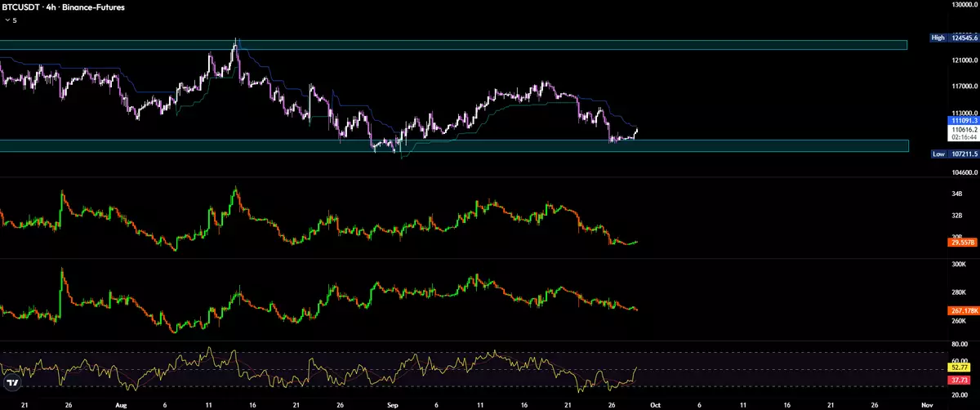This screenshot has width=980, height=410.
Task: Click the TradingView logo in bottom-left corner
Action: 11,384
